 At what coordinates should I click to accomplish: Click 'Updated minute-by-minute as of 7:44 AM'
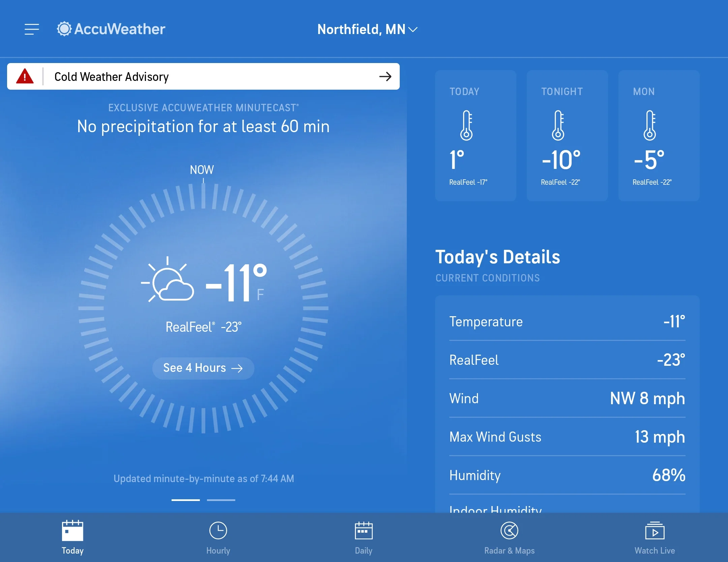[x=204, y=479]
